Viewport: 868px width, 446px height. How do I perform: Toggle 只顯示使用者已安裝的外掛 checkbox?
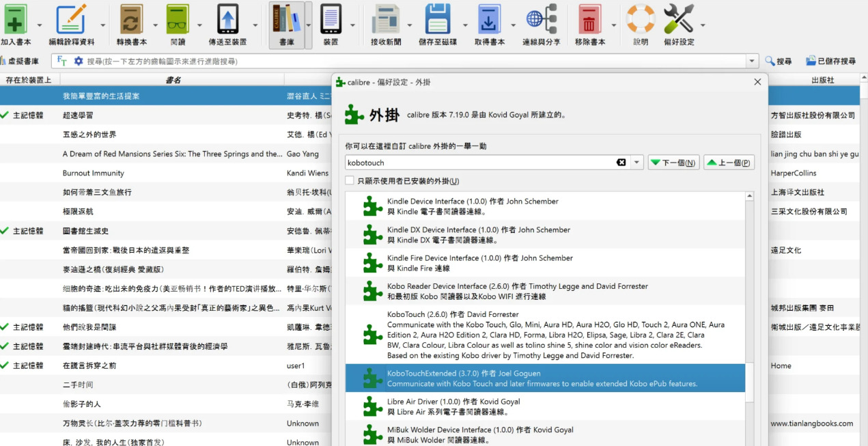pyautogui.click(x=350, y=181)
